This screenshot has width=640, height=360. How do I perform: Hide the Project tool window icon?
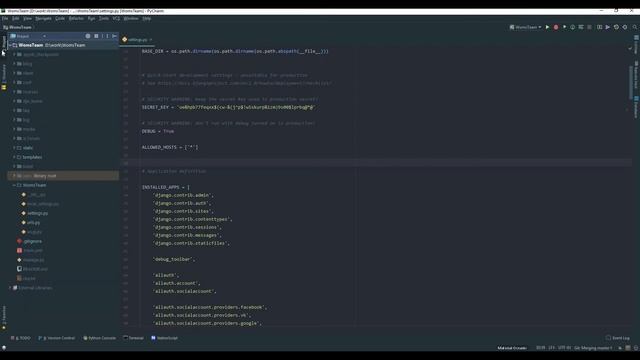[x=114, y=36]
